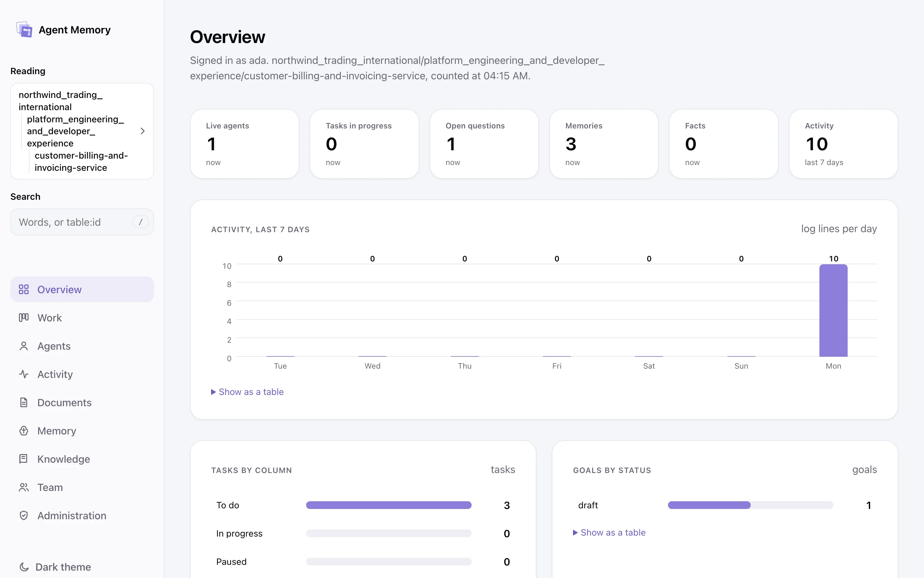
Task: Click the Fri label on chart axis
Action: pyautogui.click(x=557, y=366)
